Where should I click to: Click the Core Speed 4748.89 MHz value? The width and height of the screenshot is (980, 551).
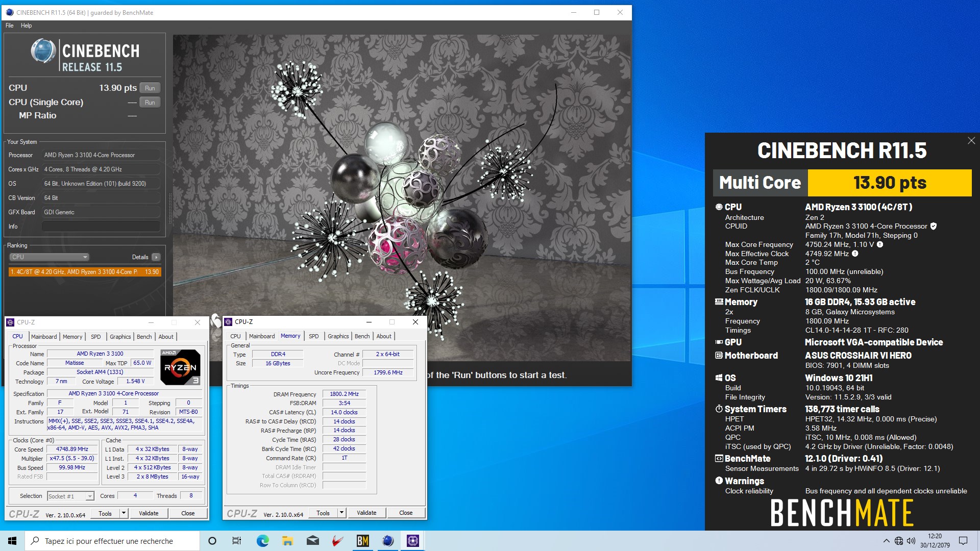click(72, 449)
